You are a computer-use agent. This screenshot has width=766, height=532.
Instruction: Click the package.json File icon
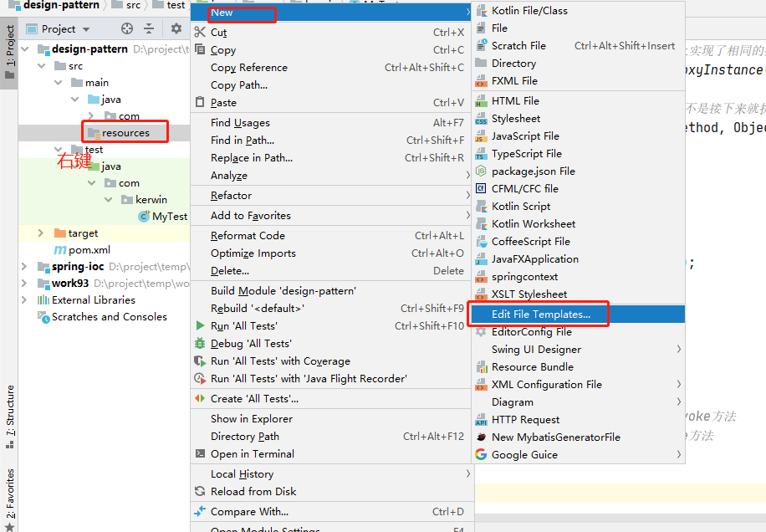pyautogui.click(x=481, y=171)
